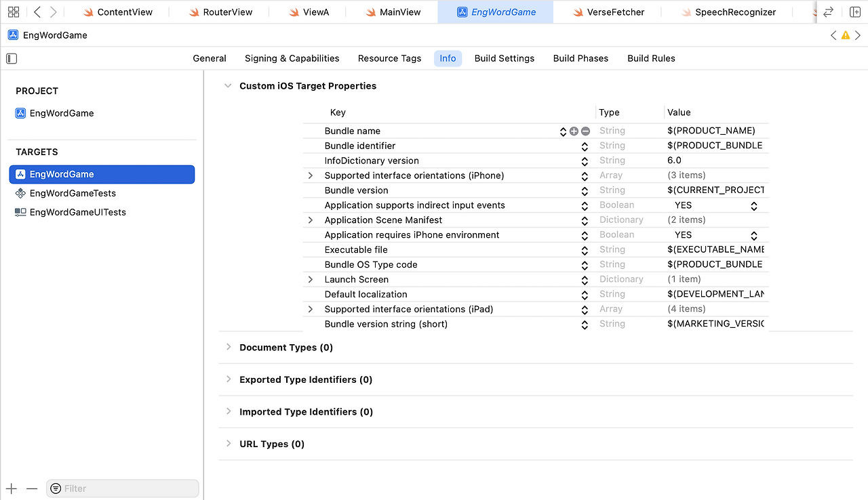Viewport: 868px width, 500px height.
Task: Switch to the ContentView tab
Action: click(118, 12)
